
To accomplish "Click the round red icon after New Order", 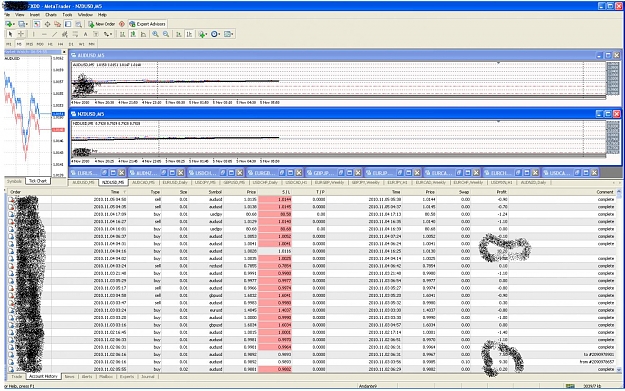I will click(x=122, y=24).
